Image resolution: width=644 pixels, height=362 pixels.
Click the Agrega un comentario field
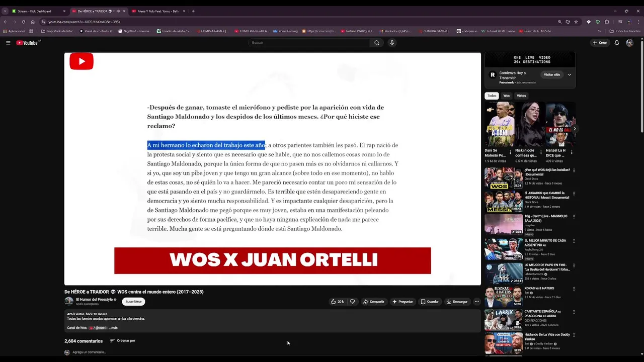coord(89,352)
